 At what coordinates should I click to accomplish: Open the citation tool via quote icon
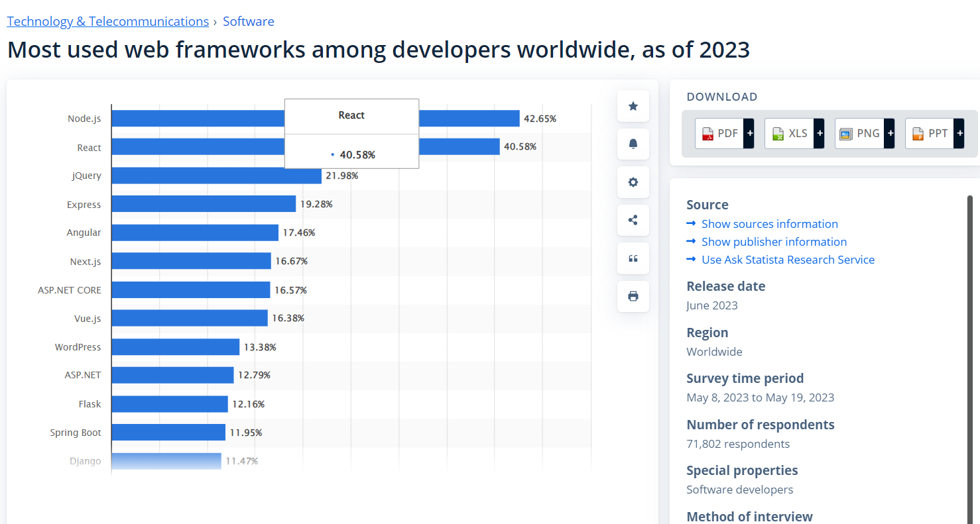coord(633,258)
